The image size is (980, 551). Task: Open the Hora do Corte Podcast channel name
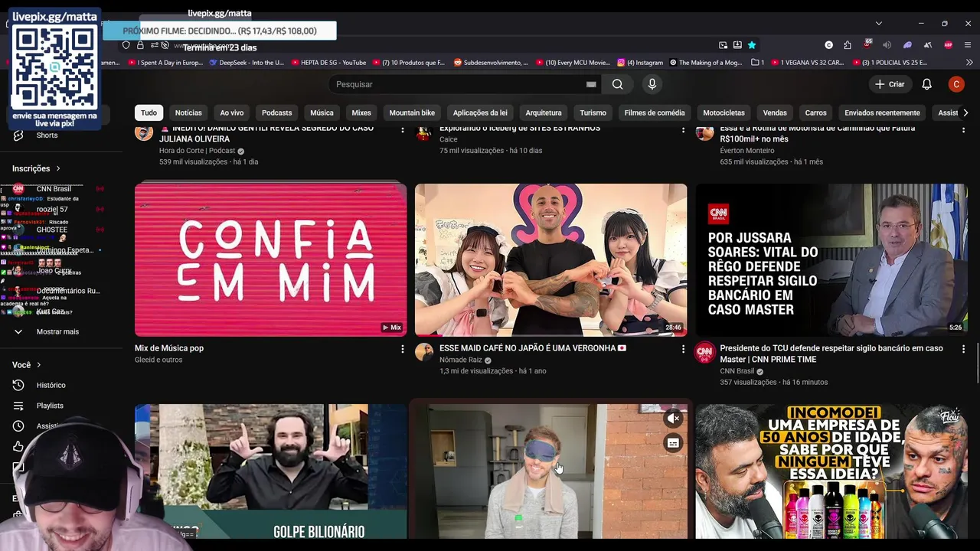coord(197,151)
